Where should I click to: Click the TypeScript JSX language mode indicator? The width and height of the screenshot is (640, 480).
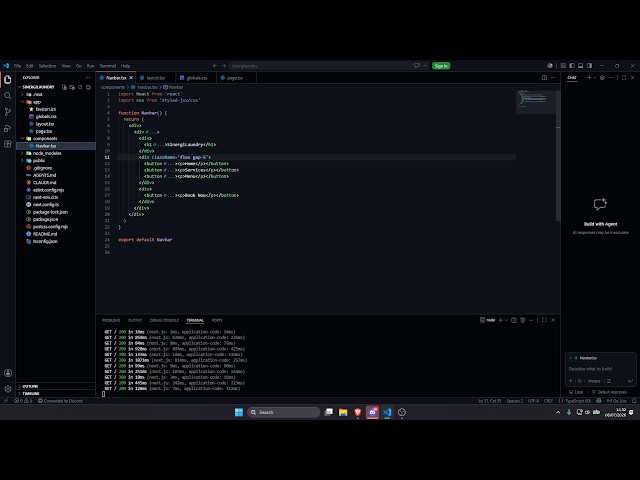click(x=578, y=401)
